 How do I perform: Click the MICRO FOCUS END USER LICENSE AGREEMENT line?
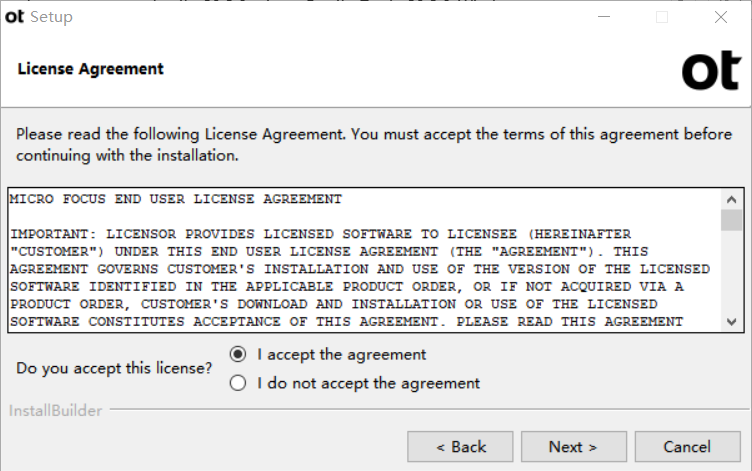(x=176, y=199)
